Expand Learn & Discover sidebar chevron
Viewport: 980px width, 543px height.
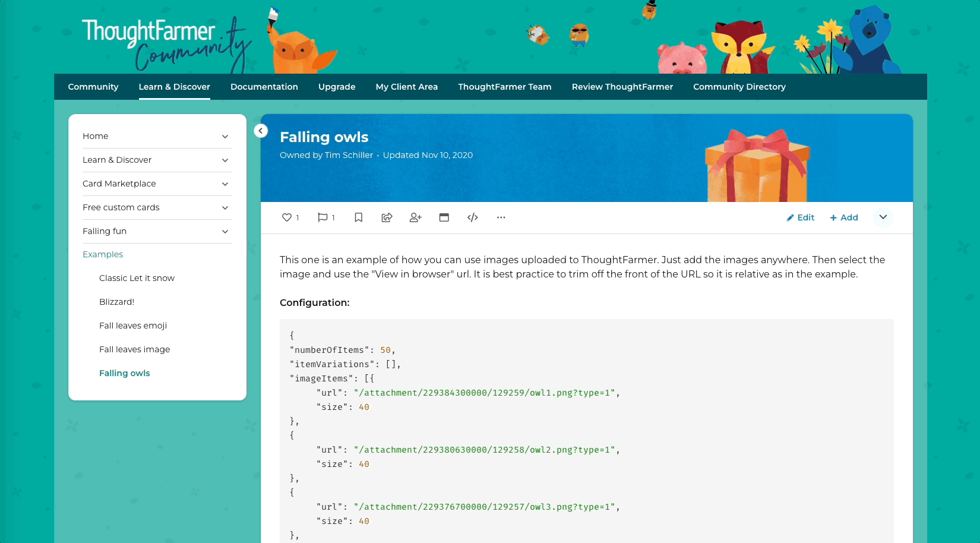[225, 160]
